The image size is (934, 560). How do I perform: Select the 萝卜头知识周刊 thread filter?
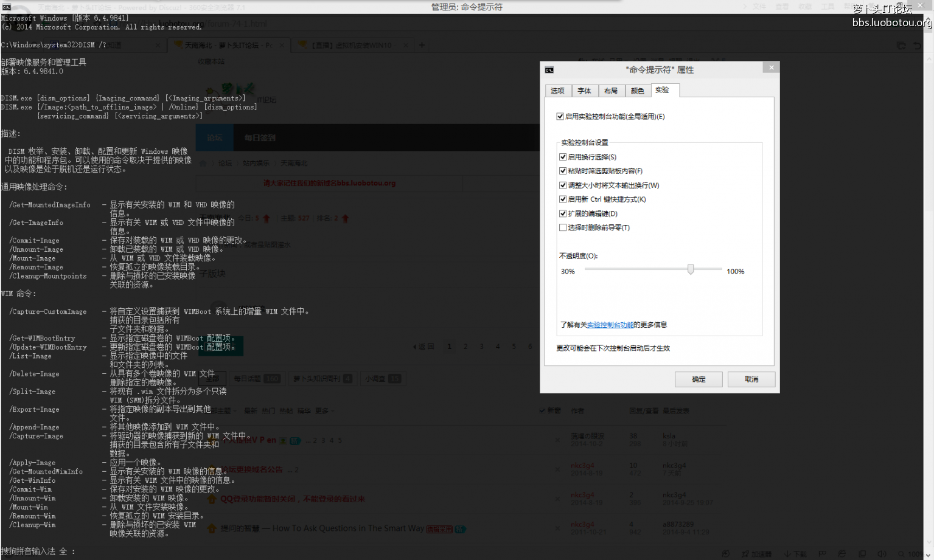click(322, 379)
